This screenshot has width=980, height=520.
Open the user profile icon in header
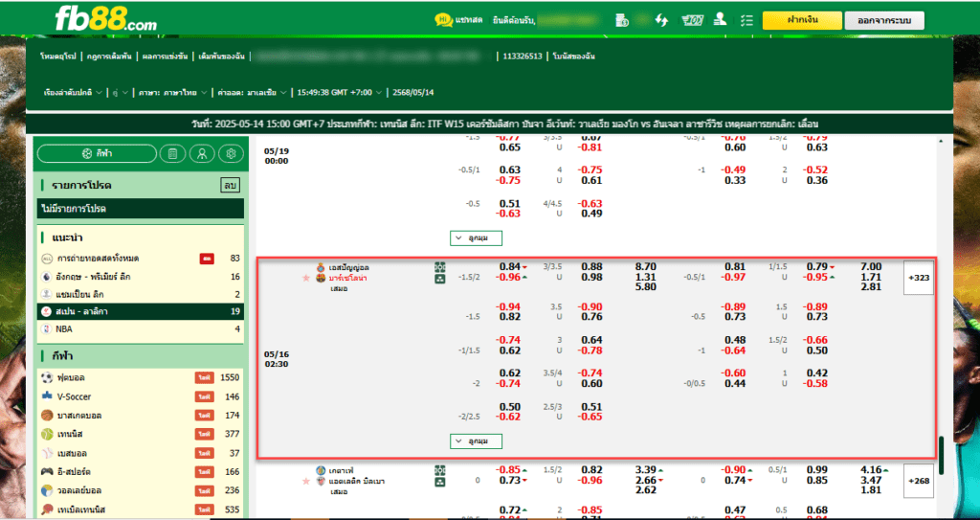click(x=719, y=20)
